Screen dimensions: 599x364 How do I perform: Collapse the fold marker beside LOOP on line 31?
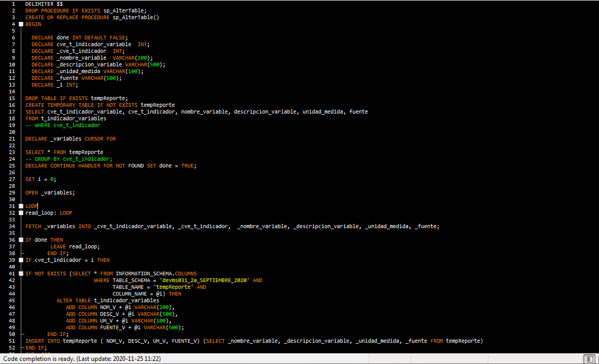tap(21, 206)
